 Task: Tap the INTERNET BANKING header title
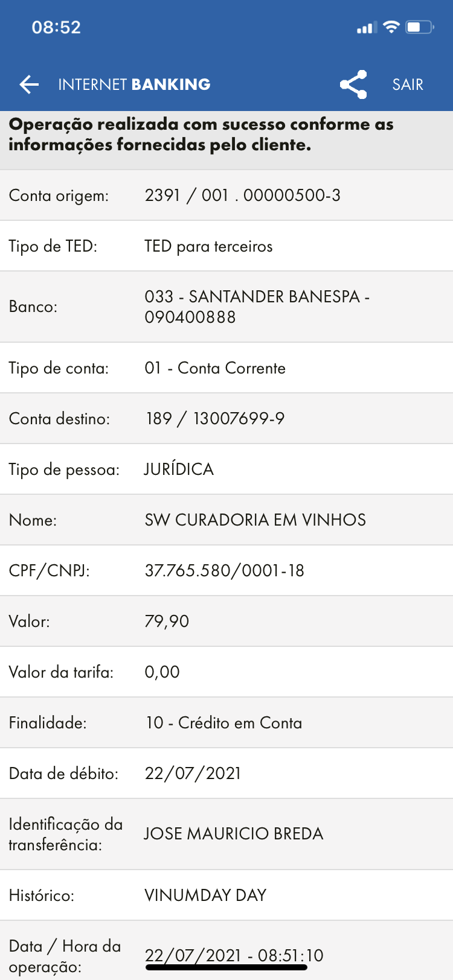tap(134, 84)
